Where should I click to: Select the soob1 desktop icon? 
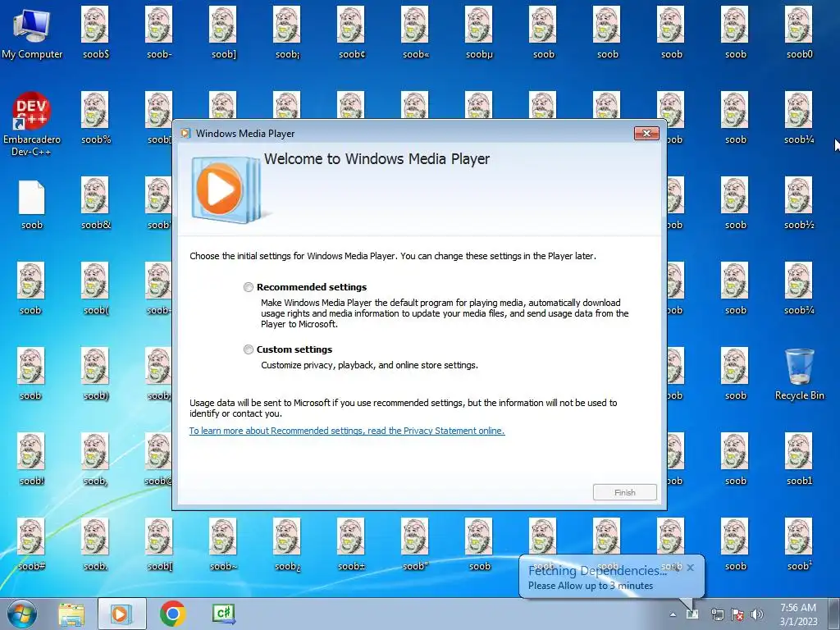[x=799, y=459]
